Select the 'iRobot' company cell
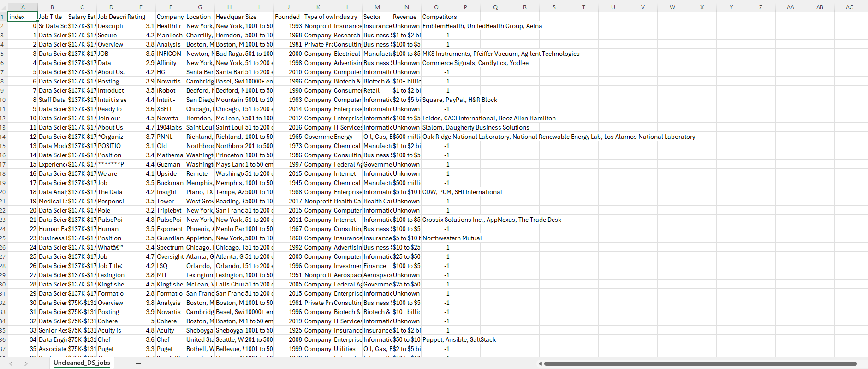 tap(170, 90)
